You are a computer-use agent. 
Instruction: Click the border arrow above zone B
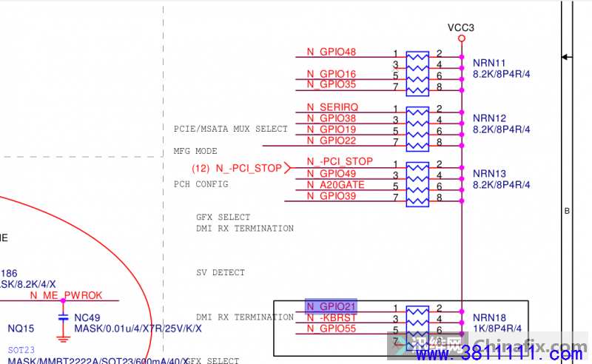coord(567,57)
